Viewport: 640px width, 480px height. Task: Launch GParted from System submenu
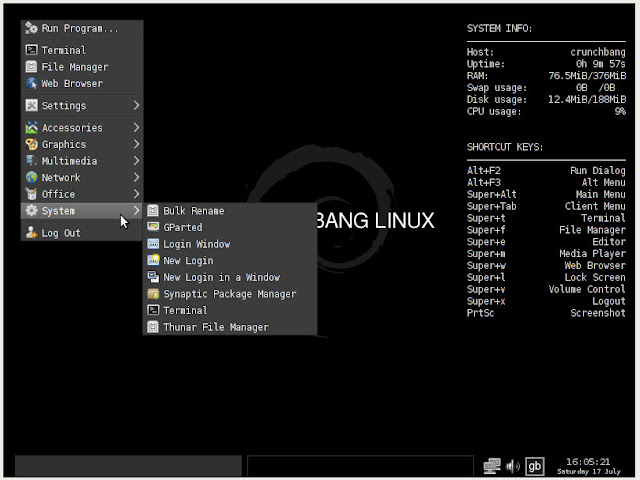[230, 227]
